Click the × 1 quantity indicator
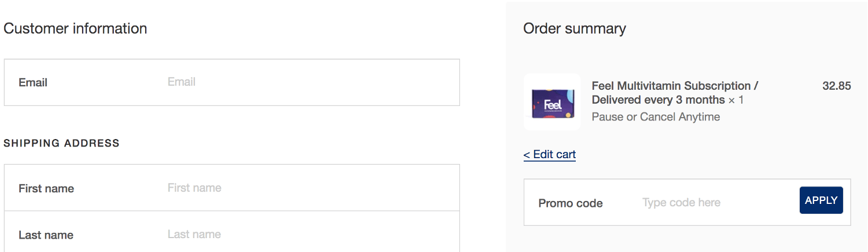 (x=736, y=100)
